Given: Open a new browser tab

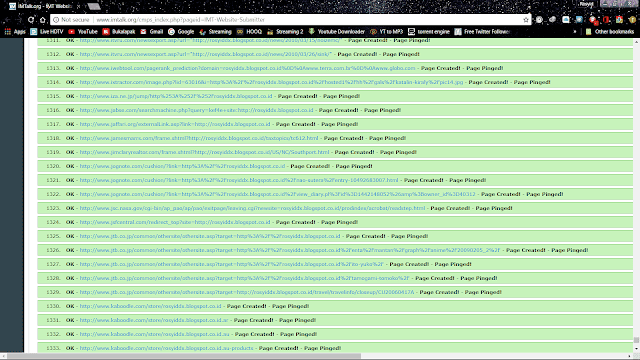Looking at the screenshot, I should (x=93, y=6).
